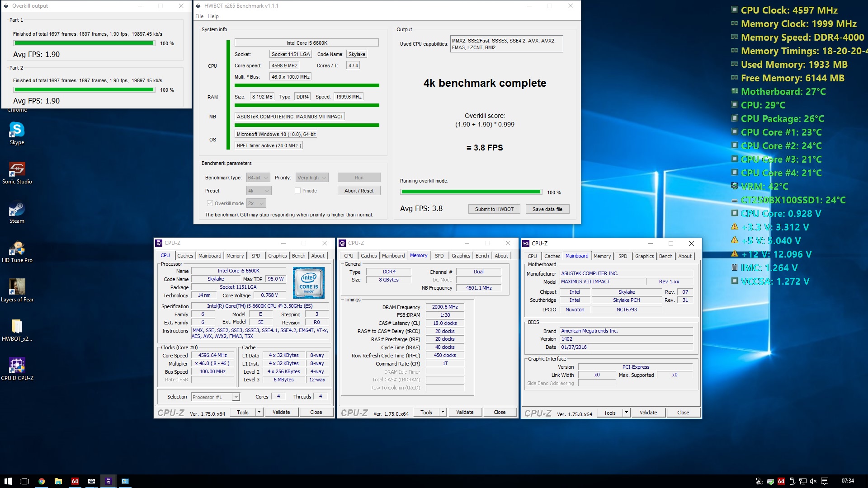Click Part 1 progress bar in Overkill output
Image resolution: width=868 pixels, height=488 pixels.
pos(84,43)
